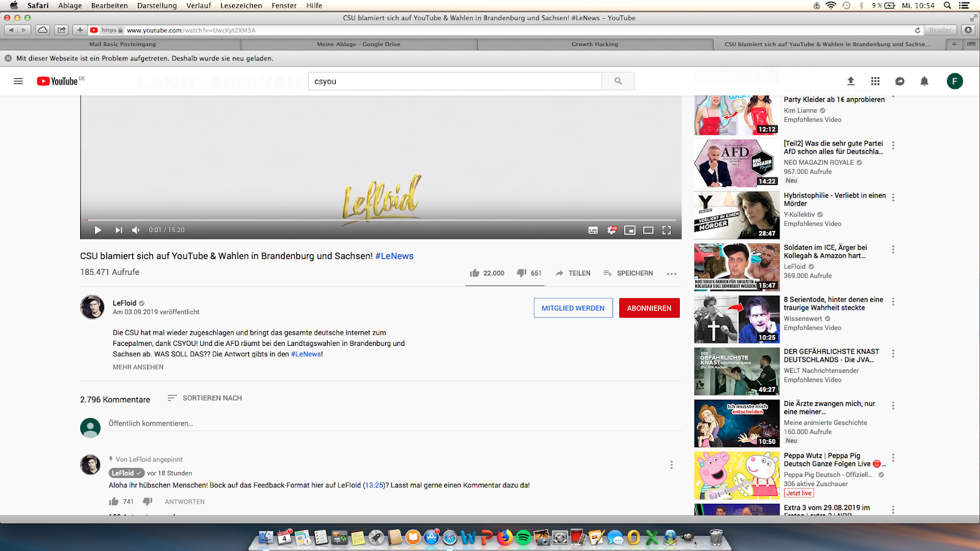This screenshot has width=980, height=551.
Task: Click SPEICHERN to save the video
Action: (x=628, y=273)
